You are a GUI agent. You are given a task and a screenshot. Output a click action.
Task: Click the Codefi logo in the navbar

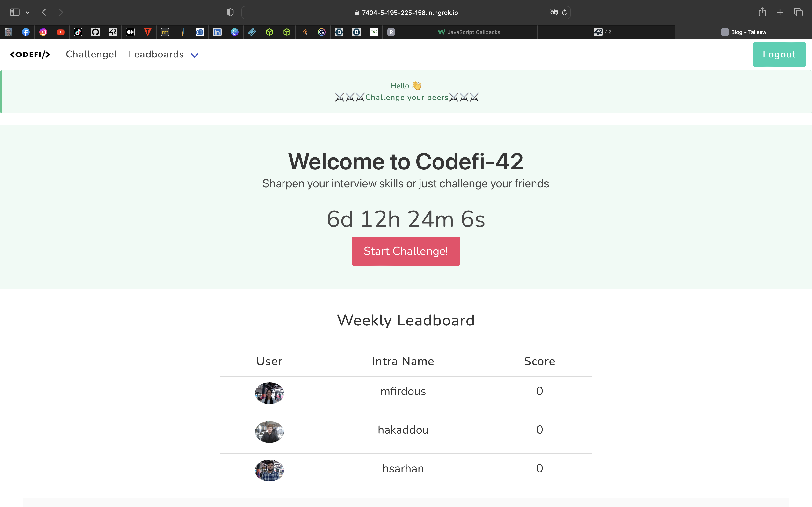[x=30, y=54]
